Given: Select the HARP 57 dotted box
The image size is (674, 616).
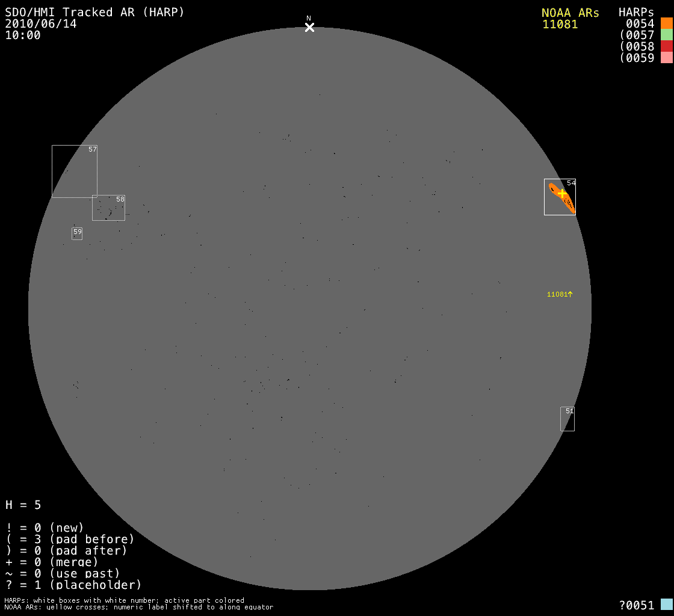Looking at the screenshot, I should 74,171.
